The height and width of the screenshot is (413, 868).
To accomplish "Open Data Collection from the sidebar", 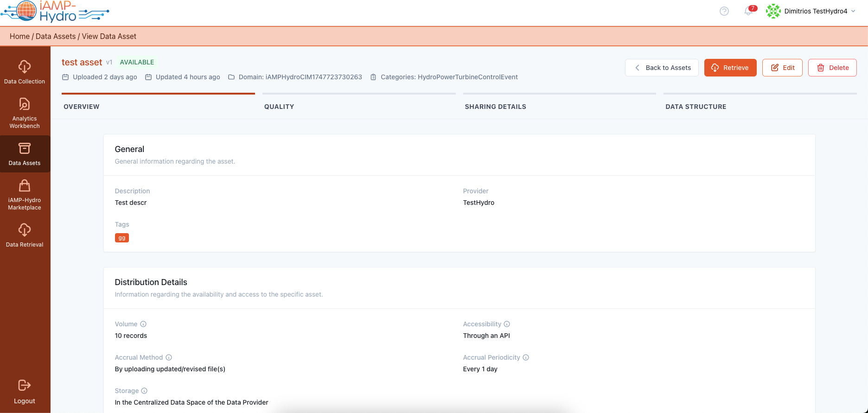I will pos(25,72).
